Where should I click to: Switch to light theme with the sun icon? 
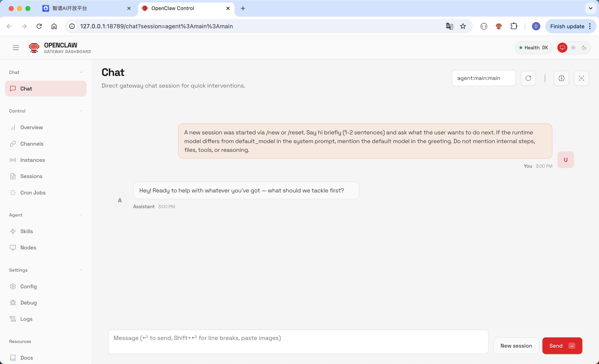pos(573,47)
